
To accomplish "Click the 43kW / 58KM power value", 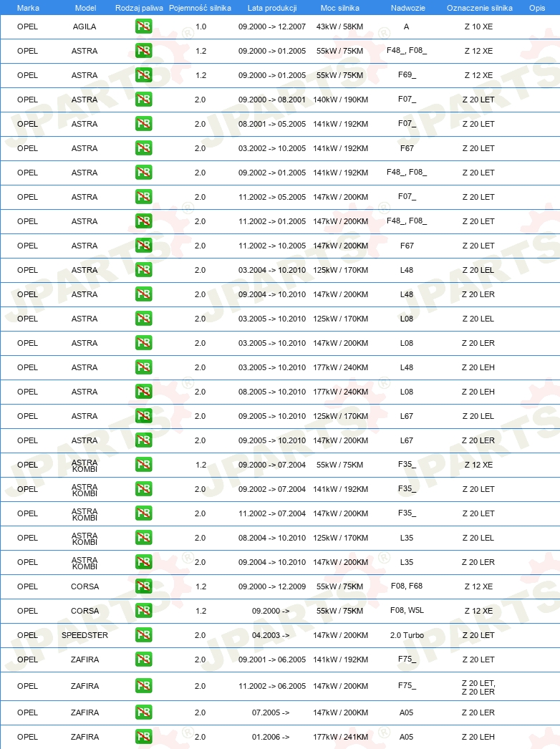I will 339,26.
